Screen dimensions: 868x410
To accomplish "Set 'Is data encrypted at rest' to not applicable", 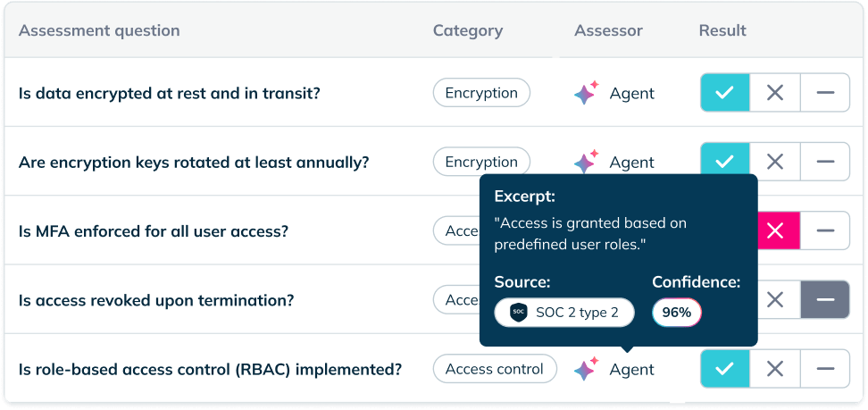I will pos(825,93).
